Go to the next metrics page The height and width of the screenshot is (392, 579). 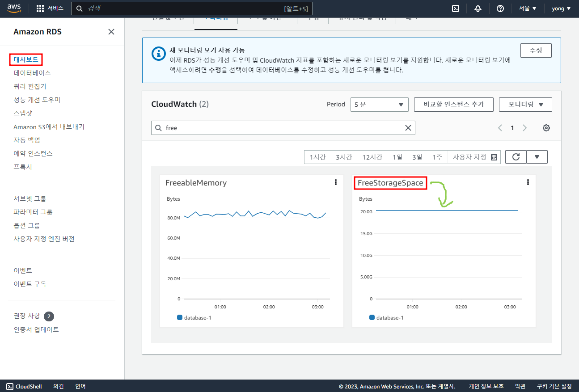point(525,128)
